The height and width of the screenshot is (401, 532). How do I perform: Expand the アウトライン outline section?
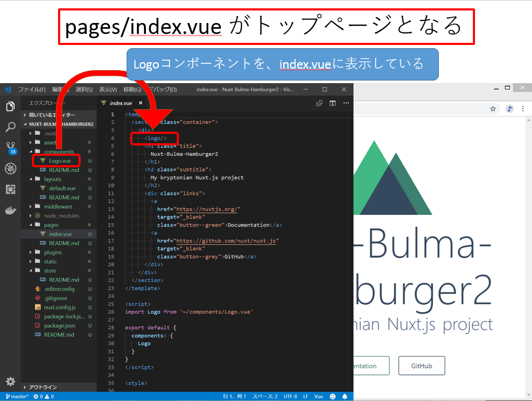43,387
